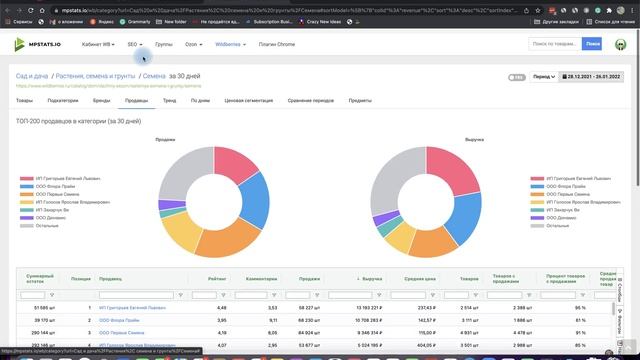This screenshot has width=640, height=360.
Task: Toggle the switch left of Период
Action: pyautogui.click(x=516, y=77)
